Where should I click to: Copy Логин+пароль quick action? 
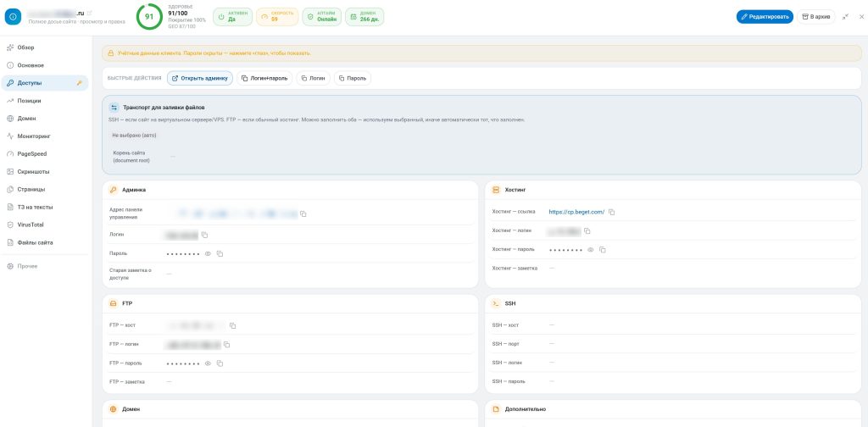click(264, 79)
